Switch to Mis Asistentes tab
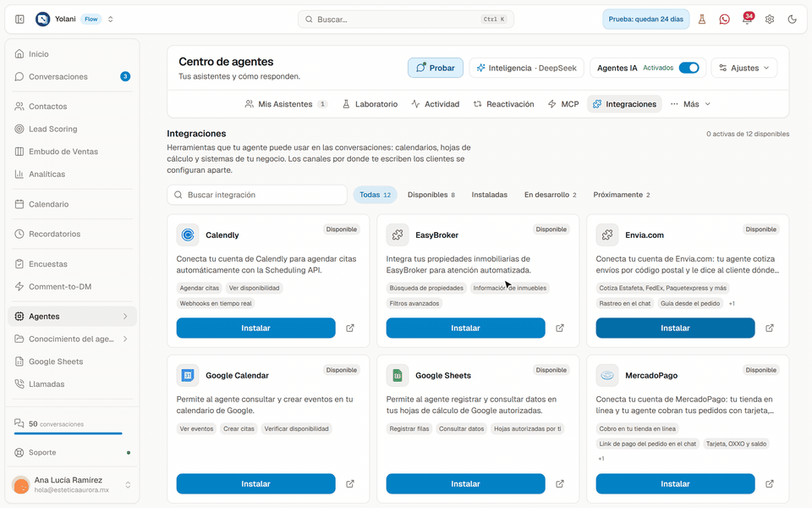 286,104
